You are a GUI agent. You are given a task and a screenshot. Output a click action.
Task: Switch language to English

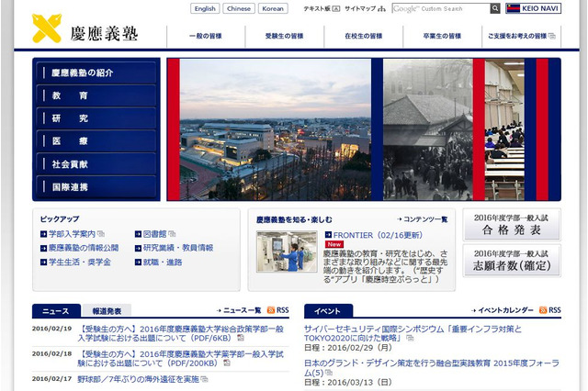(205, 8)
